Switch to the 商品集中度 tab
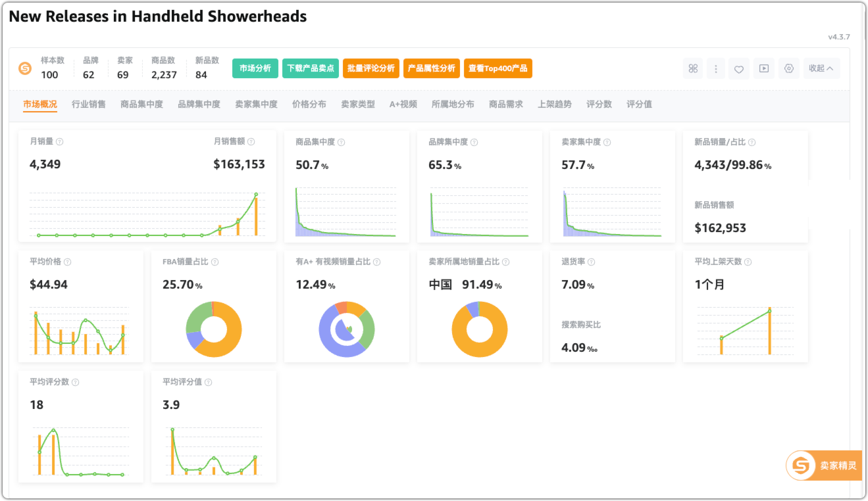868x501 pixels. pyautogui.click(x=141, y=104)
